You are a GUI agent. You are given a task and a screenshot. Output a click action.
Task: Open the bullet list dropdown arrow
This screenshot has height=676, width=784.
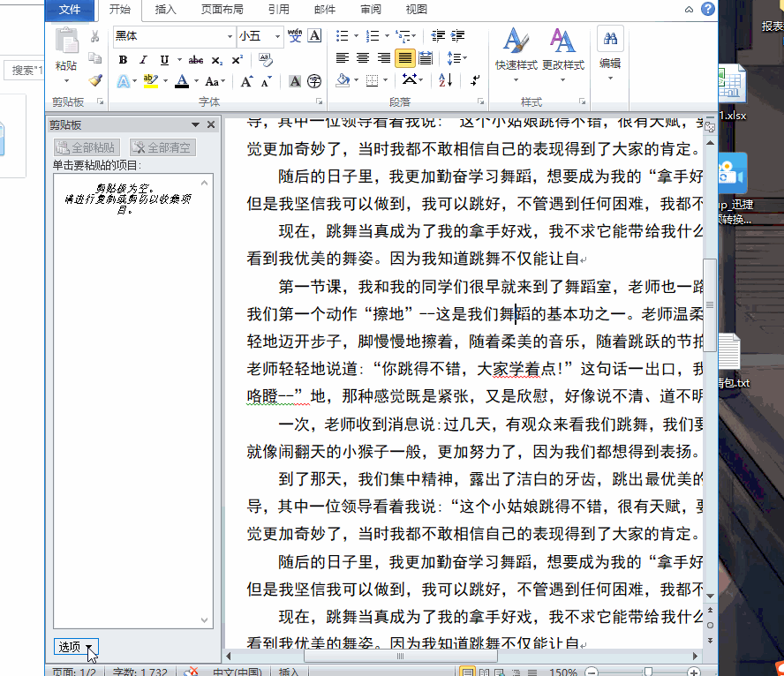click(356, 35)
